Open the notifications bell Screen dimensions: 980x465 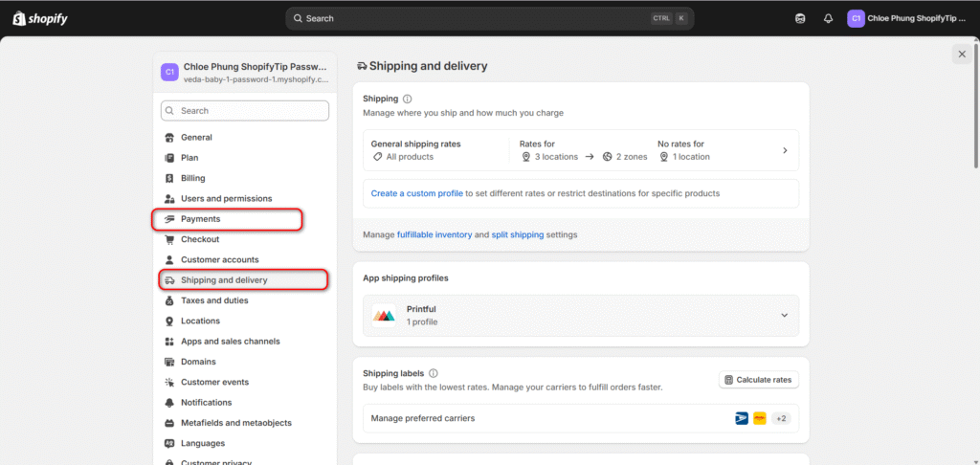[828, 19]
